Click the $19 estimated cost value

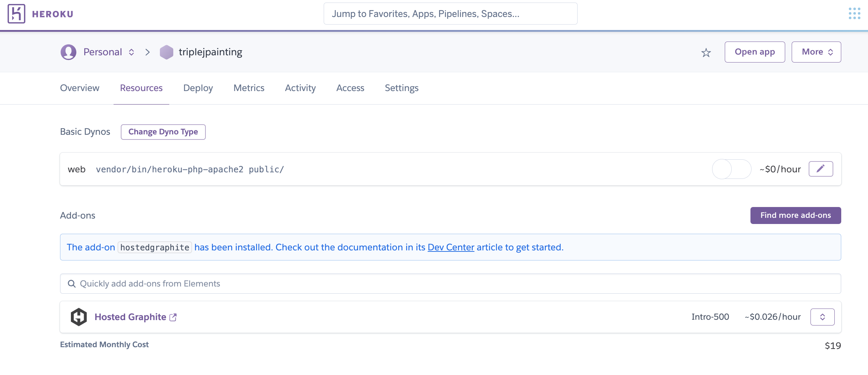click(833, 346)
